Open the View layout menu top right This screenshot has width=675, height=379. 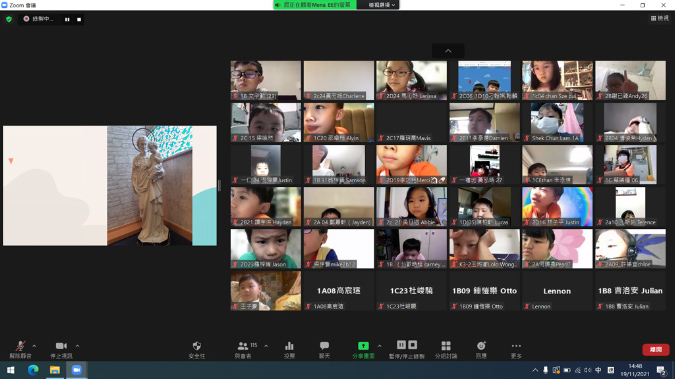660,18
